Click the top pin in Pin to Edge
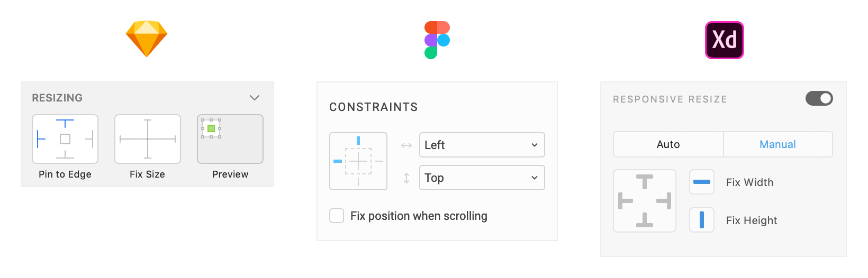This screenshot has width=868, height=278. tap(65, 124)
